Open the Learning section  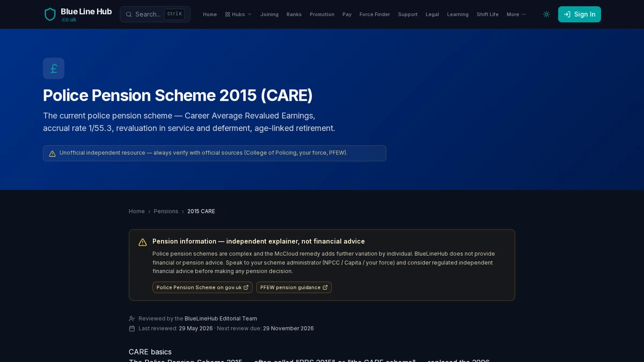coord(458,14)
